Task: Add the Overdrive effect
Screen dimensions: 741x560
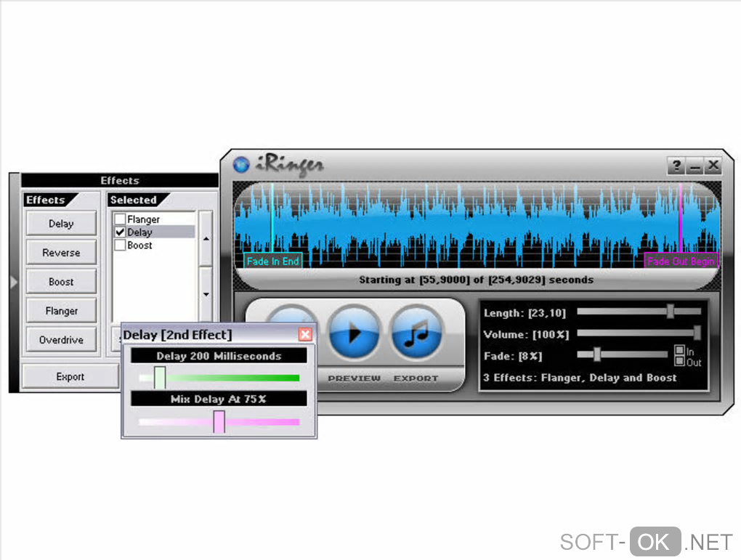Action: tap(62, 340)
